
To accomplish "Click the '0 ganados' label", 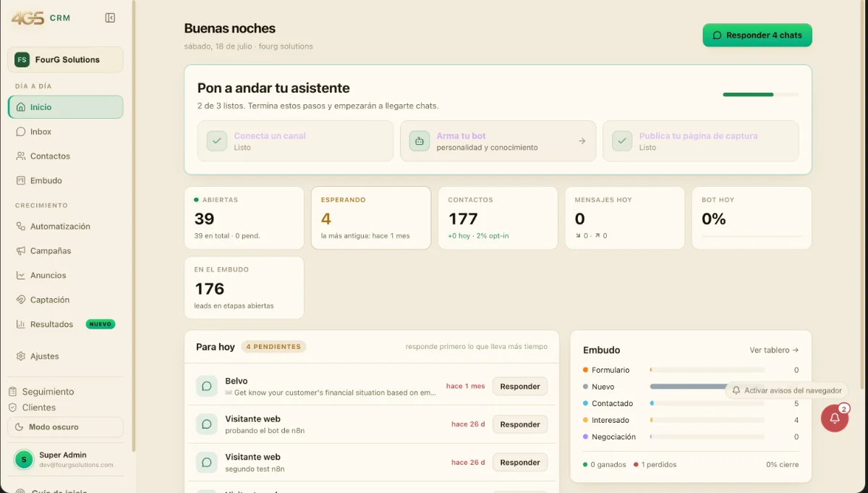I will tap(608, 465).
